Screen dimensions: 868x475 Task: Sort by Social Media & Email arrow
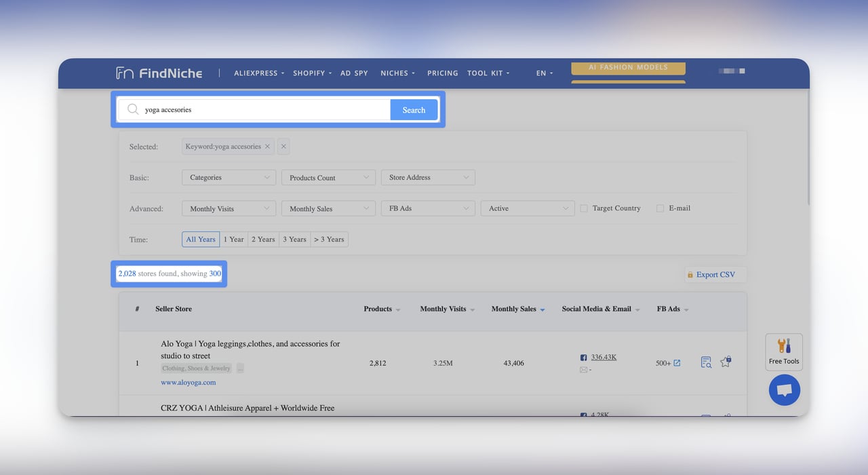click(x=637, y=310)
